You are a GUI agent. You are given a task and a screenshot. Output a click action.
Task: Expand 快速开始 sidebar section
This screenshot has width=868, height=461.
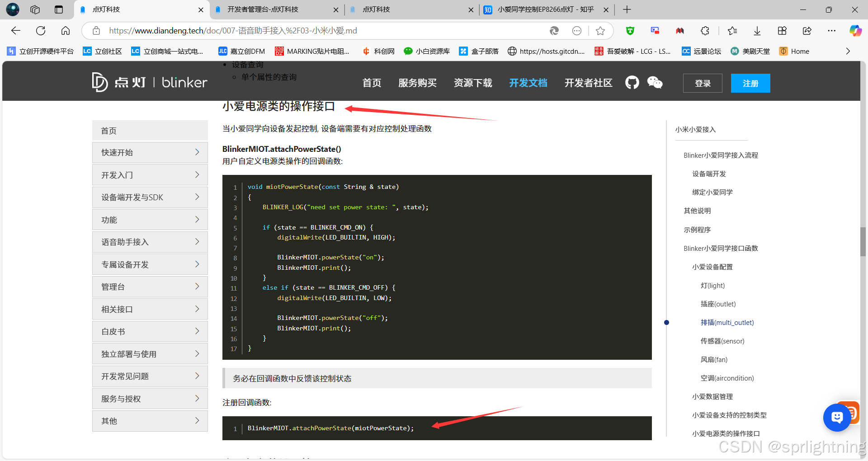coord(150,152)
